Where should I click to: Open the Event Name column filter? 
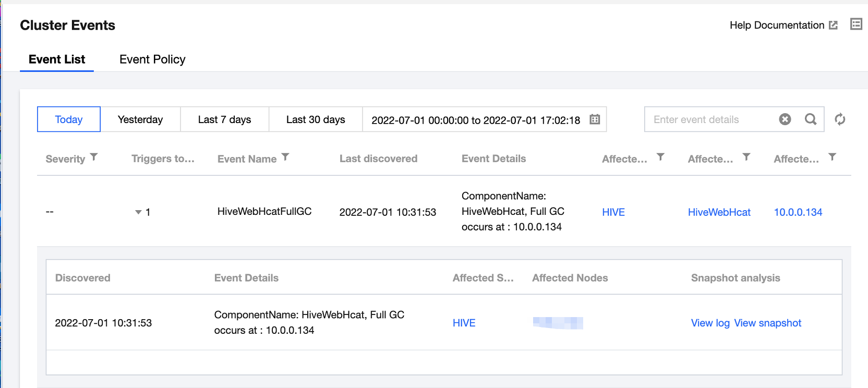coord(285,157)
